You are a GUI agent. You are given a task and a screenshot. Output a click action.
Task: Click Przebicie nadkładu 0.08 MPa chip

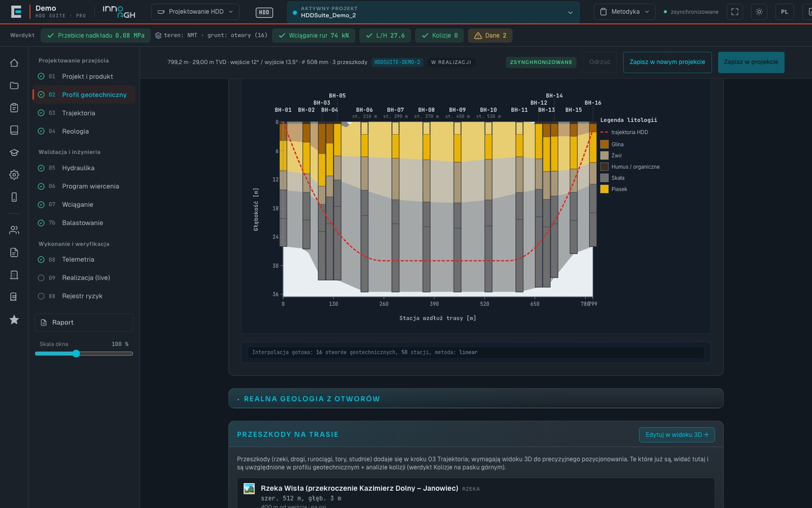[96, 36]
